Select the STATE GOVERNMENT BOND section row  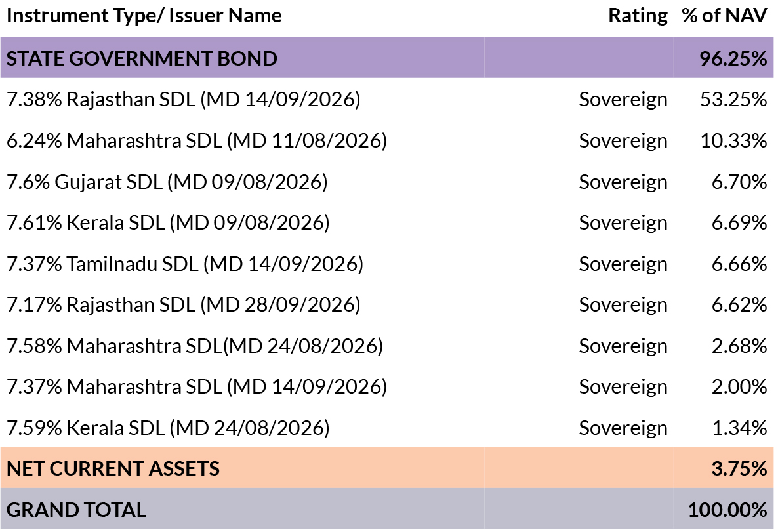tap(142, 58)
